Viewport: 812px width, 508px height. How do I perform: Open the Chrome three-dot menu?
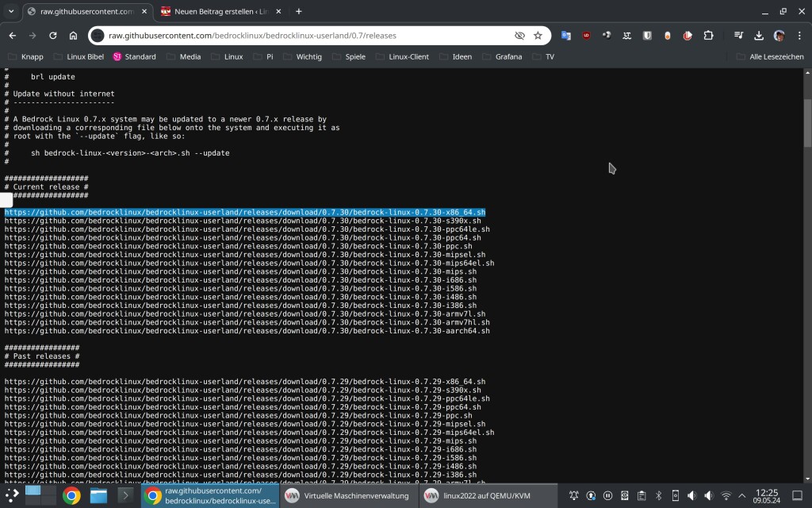(799, 35)
